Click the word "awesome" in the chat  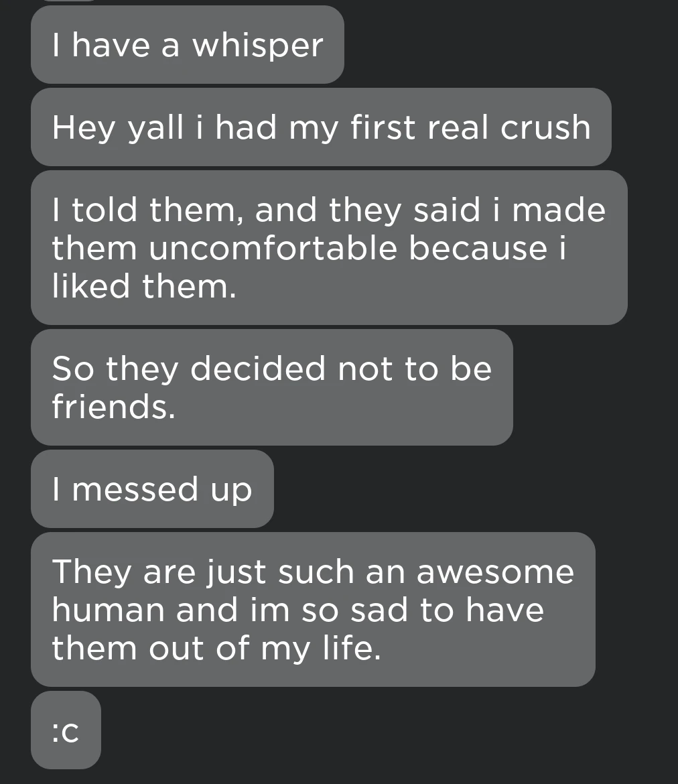(x=494, y=572)
